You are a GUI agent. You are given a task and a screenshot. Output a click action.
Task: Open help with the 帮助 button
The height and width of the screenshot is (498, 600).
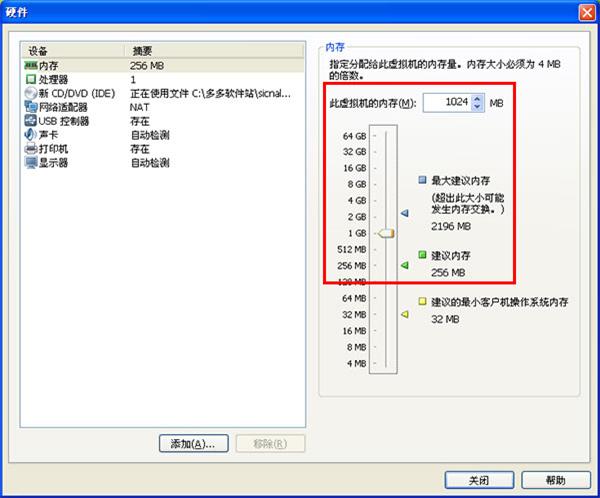556,480
